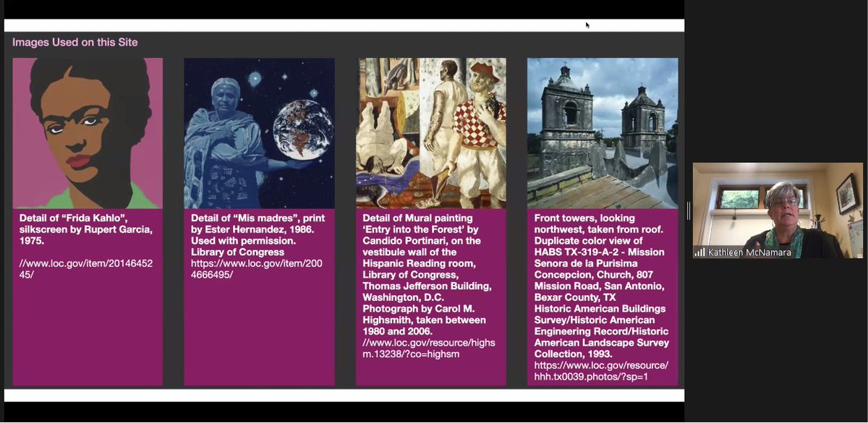Click the 'Images Used on this Site' heading

point(75,43)
